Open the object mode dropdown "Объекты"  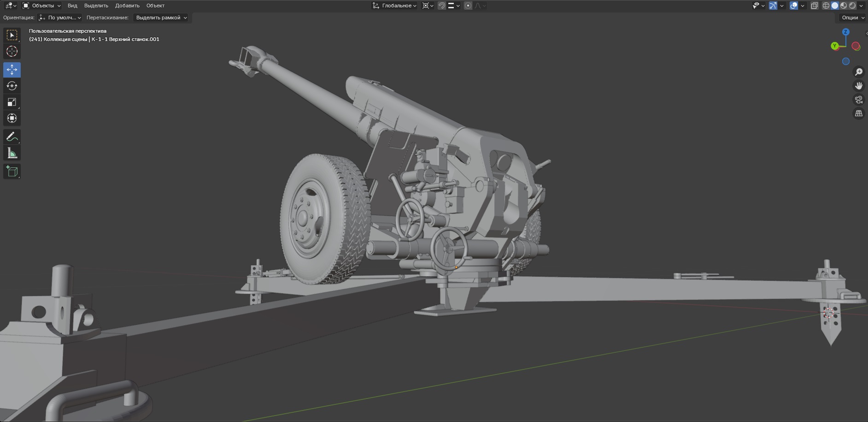pyautogui.click(x=41, y=6)
